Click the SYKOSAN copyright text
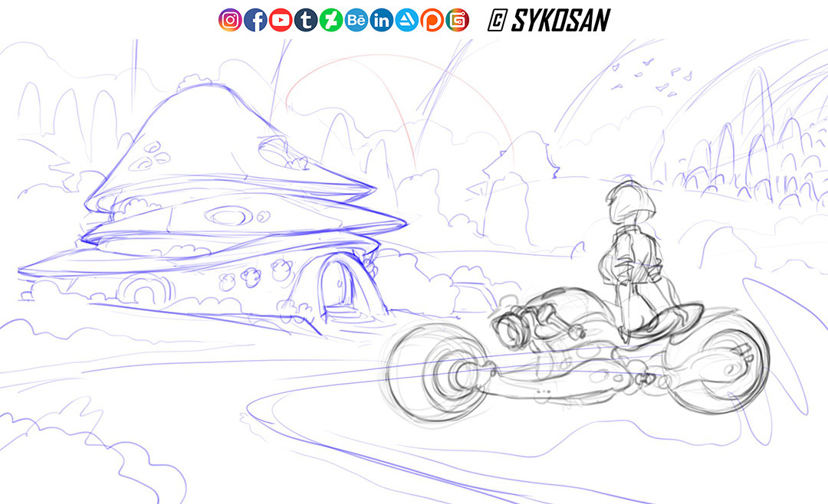The width and height of the screenshot is (828, 504). click(x=549, y=20)
